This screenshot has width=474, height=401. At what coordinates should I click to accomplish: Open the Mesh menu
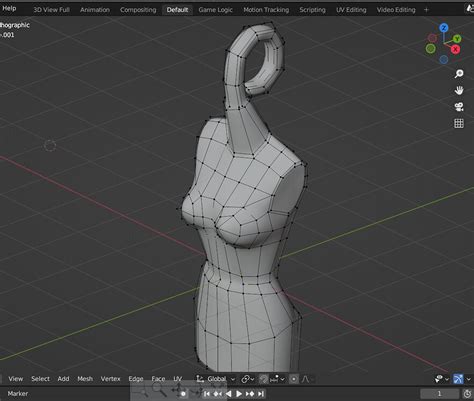point(85,379)
